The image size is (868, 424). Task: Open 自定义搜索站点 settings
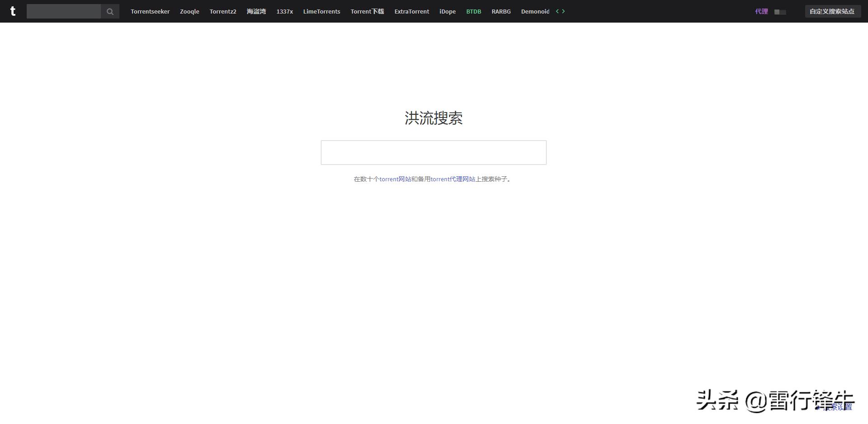coord(833,11)
